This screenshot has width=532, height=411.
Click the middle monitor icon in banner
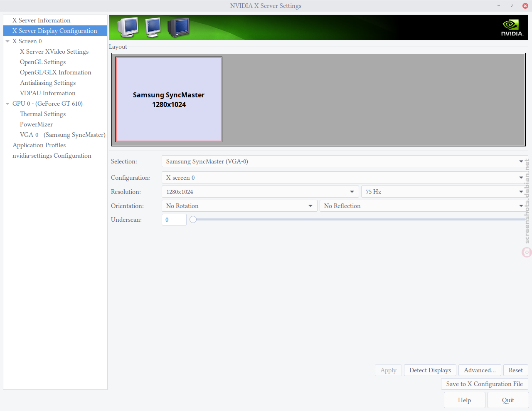point(153,27)
